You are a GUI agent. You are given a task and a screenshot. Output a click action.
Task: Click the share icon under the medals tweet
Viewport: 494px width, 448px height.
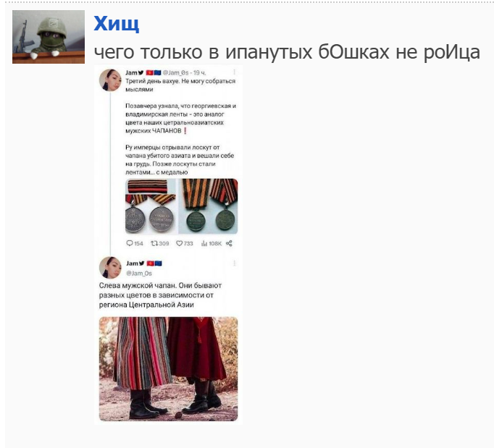pos(230,243)
